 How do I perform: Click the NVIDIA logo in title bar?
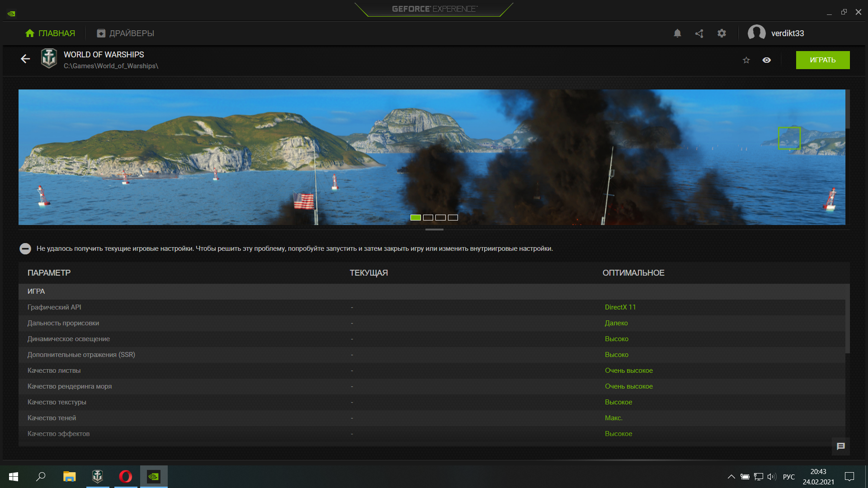pos(11,14)
